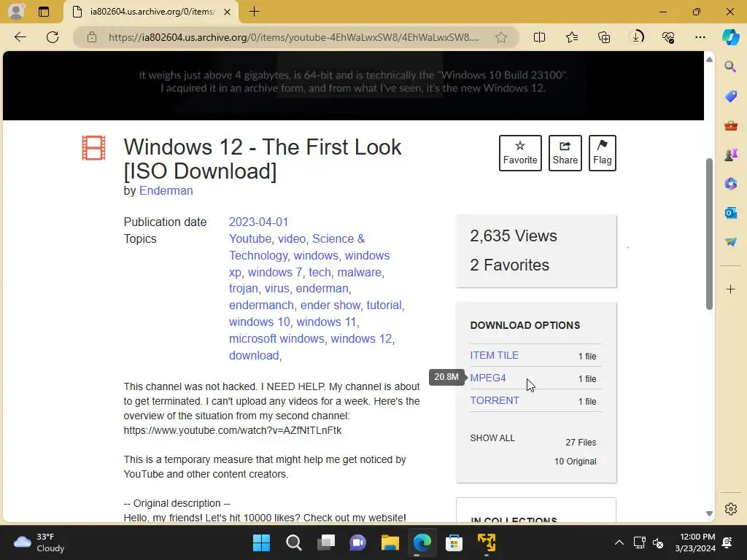Open the Downloads icon
The width and height of the screenshot is (747, 560).
tap(636, 37)
